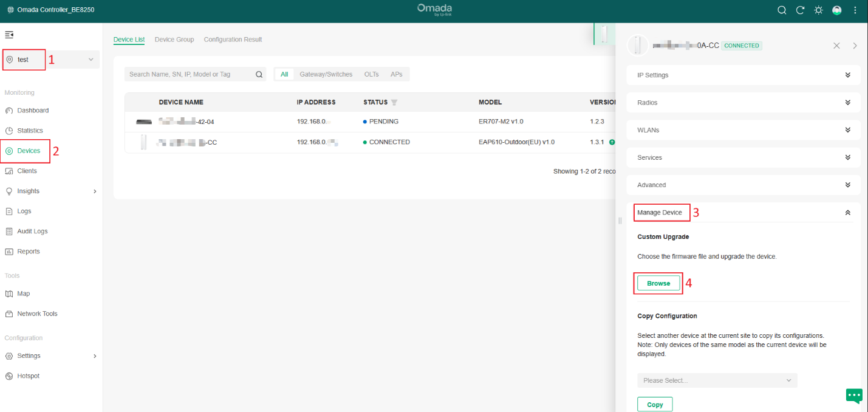Switch to the Configuration Result tab
Image resolution: width=868 pixels, height=412 pixels.
point(233,39)
